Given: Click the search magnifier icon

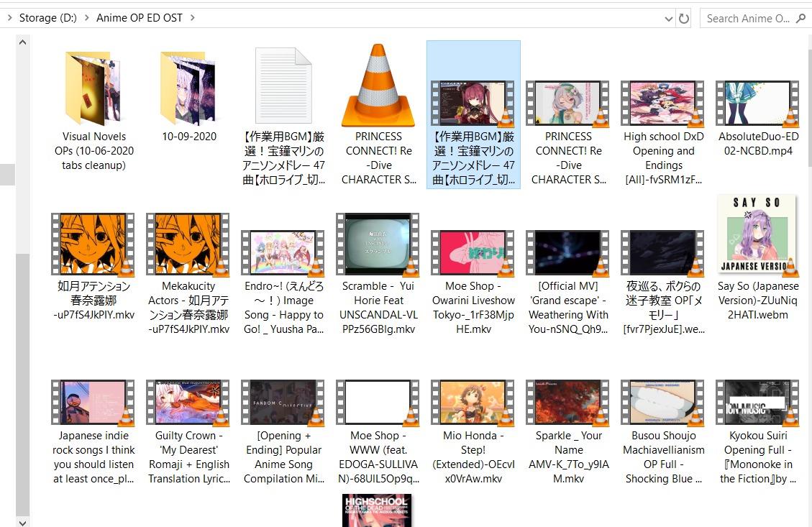Looking at the screenshot, I should (800, 18).
